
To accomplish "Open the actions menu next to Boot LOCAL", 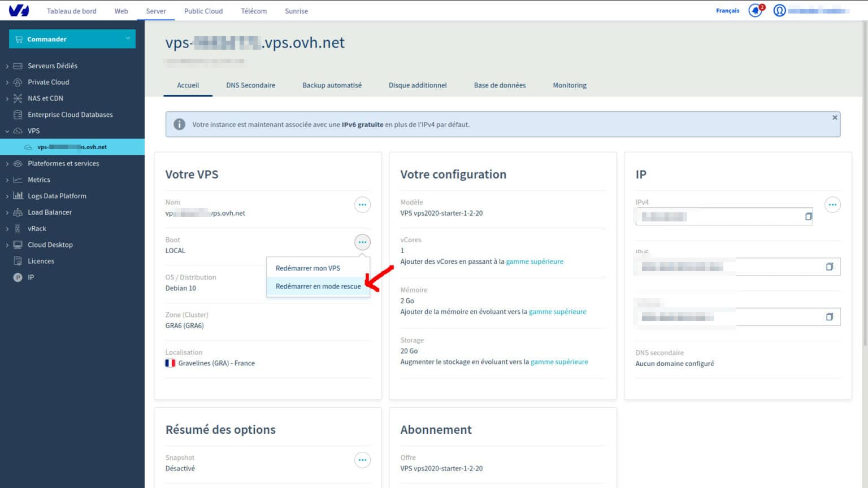I will click(x=362, y=242).
